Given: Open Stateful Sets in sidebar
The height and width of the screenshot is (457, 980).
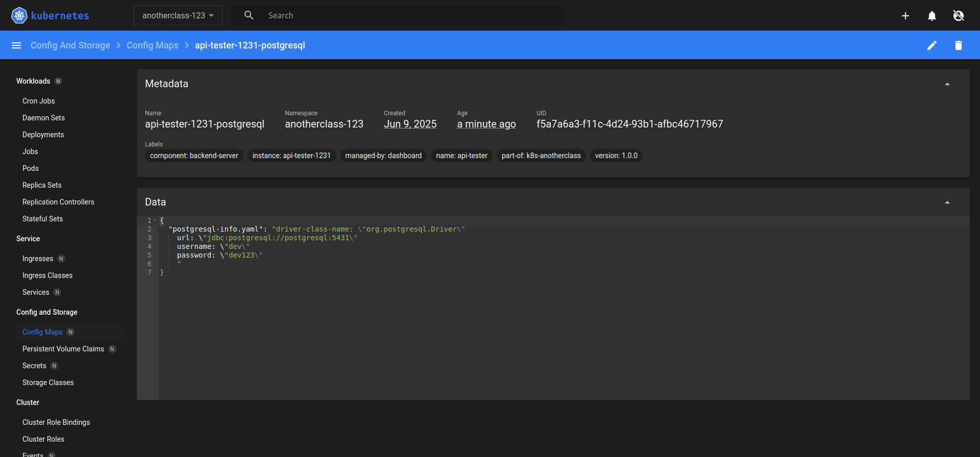Looking at the screenshot, I should coord(43,219).
